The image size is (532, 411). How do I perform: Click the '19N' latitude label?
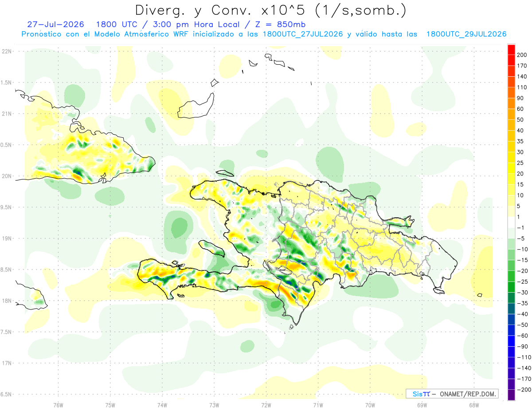point(6,239)
